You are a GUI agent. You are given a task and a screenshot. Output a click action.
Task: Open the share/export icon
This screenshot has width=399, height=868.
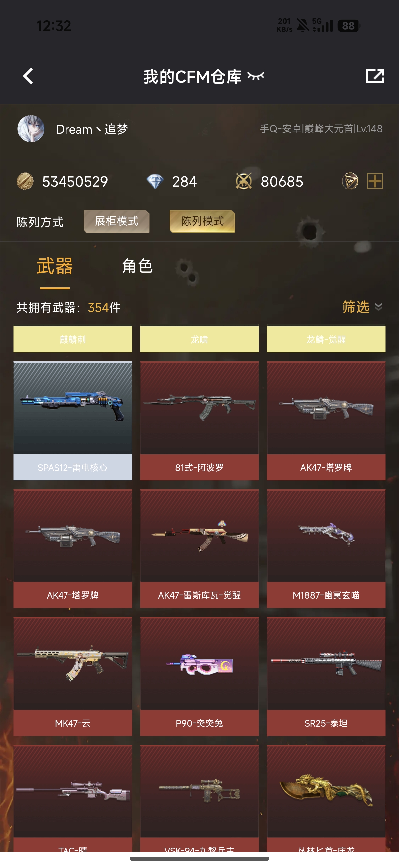tap(375, 76)
